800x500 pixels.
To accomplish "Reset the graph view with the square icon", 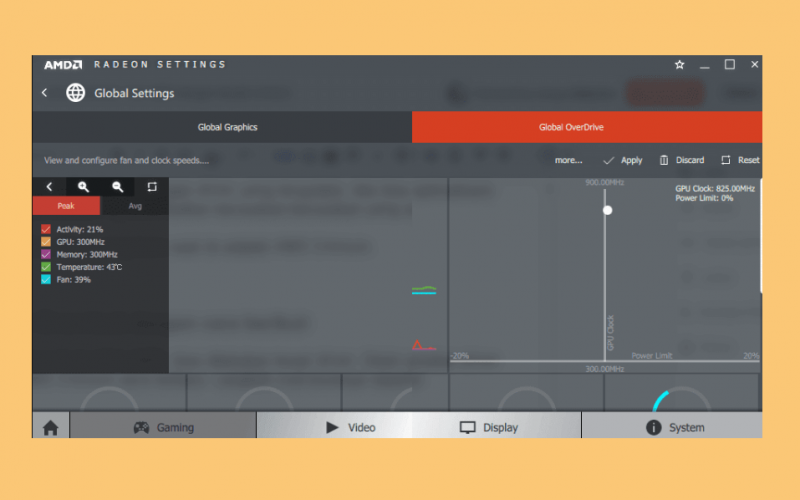I will click(x=152, y=187).
